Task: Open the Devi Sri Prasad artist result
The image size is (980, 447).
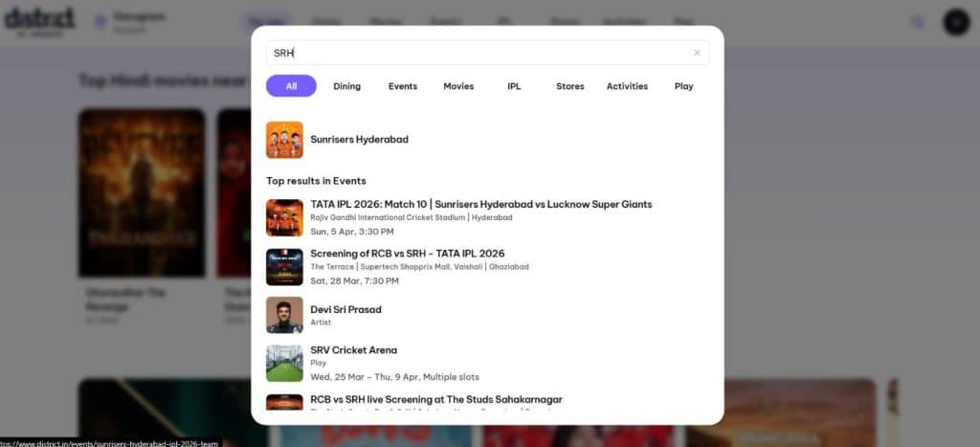Action: [345, 309]
